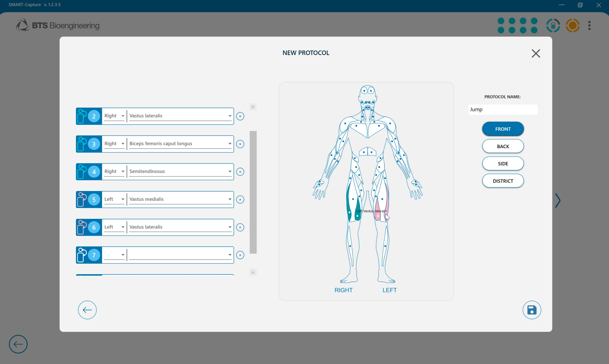Image resolution: width=609 pixels, height=364 pixels.
Task: Click the sensor list vertical scrollbar thumb
Action: pos(253,192)
